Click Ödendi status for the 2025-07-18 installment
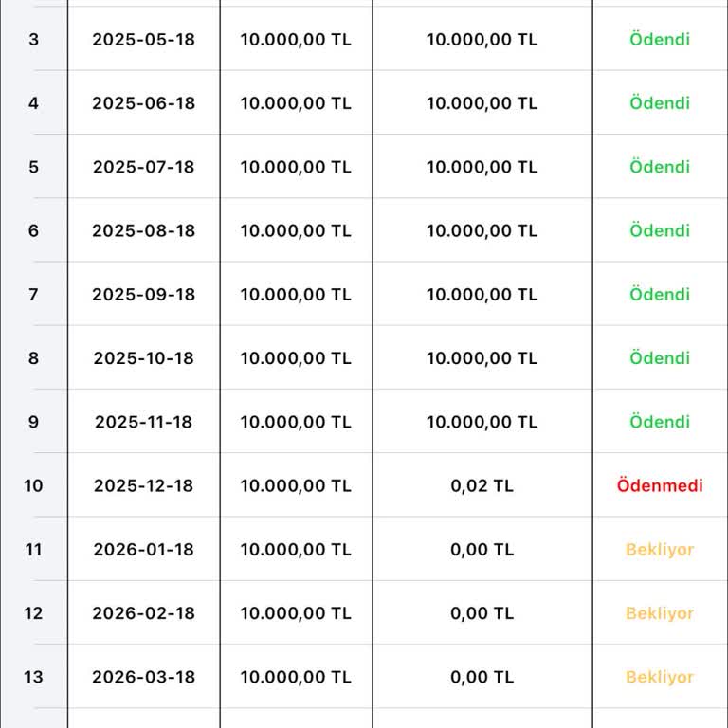Image resolution: width=728 pixels, height=728 pixels. [660, 167]
